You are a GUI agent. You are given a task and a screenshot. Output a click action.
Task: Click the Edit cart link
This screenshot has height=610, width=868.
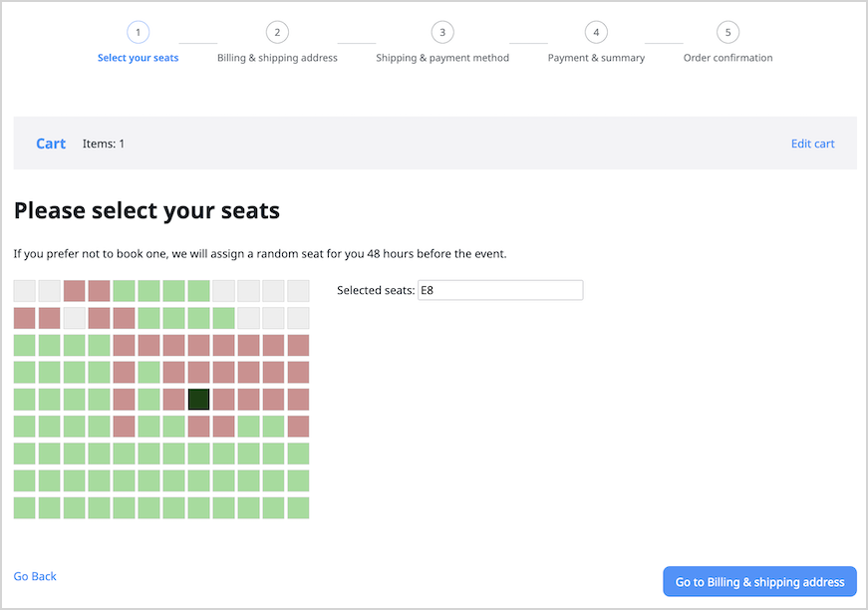812,143
